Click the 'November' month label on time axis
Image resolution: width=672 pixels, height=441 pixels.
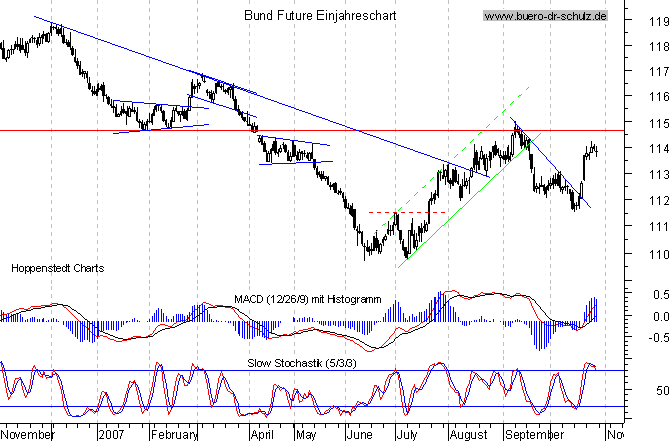(x=28, y=435)
